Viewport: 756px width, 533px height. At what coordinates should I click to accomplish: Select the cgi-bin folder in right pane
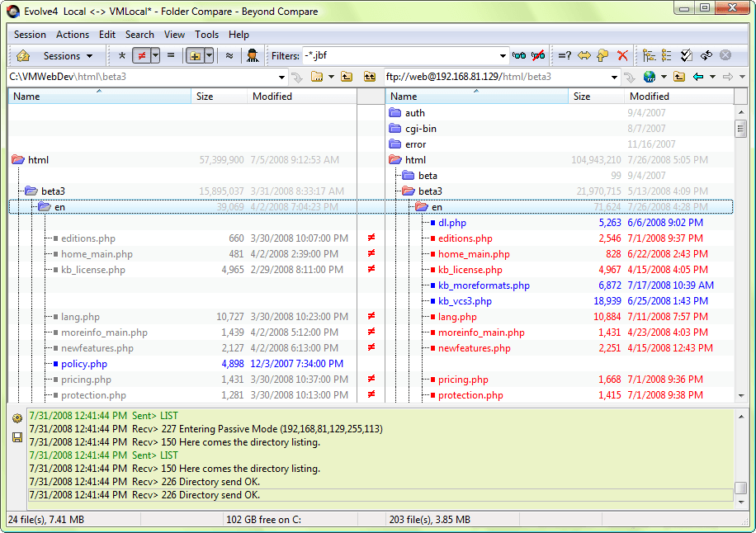[420, 129]
